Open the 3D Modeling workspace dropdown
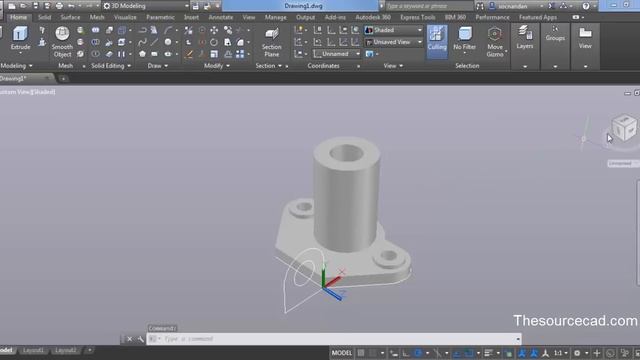Screen dimensions: 640x360 click(146, 6)
